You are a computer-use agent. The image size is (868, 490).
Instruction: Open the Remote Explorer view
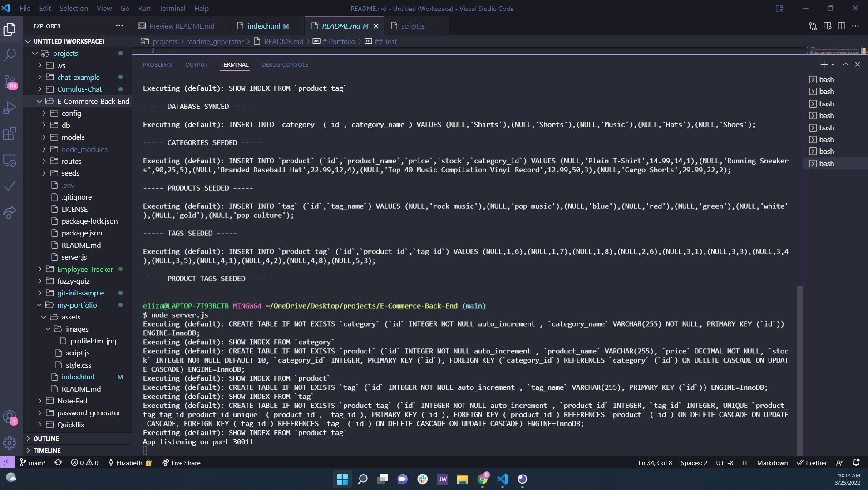point(10,160)
